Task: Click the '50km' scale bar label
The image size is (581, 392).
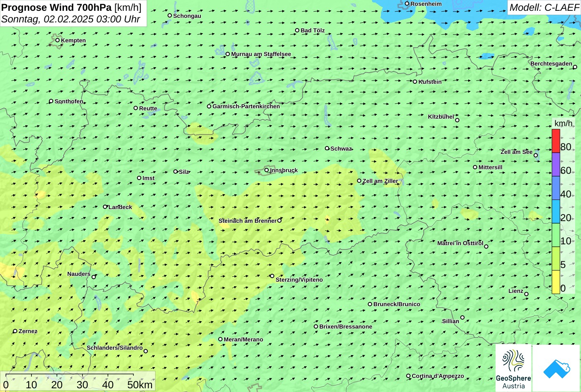Action: click(140, 385)
